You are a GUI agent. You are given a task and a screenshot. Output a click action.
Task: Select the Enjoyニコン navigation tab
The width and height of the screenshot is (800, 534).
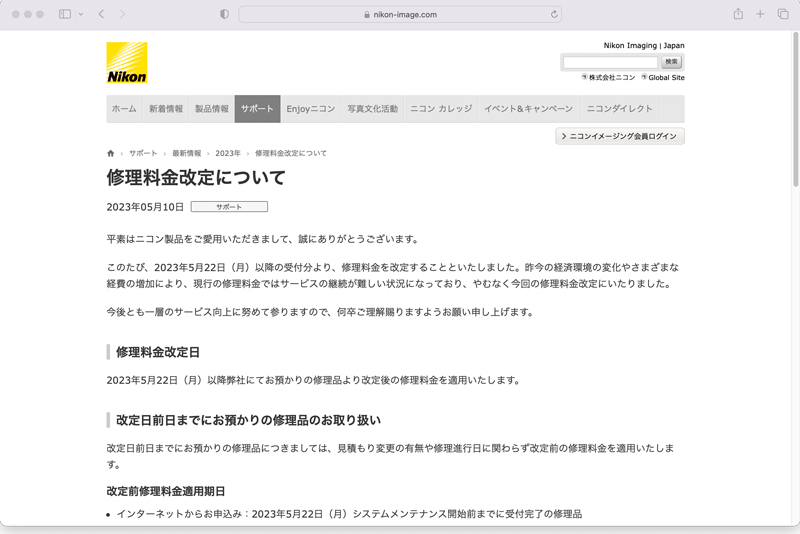(311, 109)
